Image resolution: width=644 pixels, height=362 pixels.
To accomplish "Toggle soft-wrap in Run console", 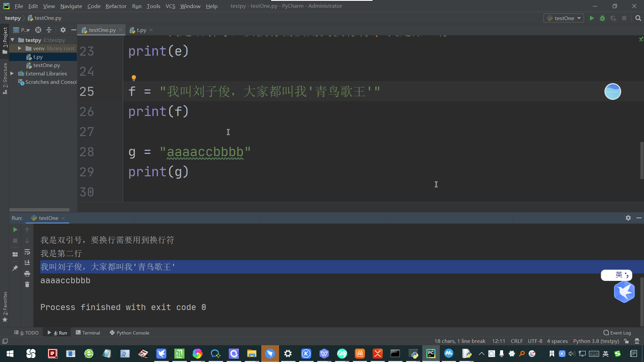I will 27,252.
